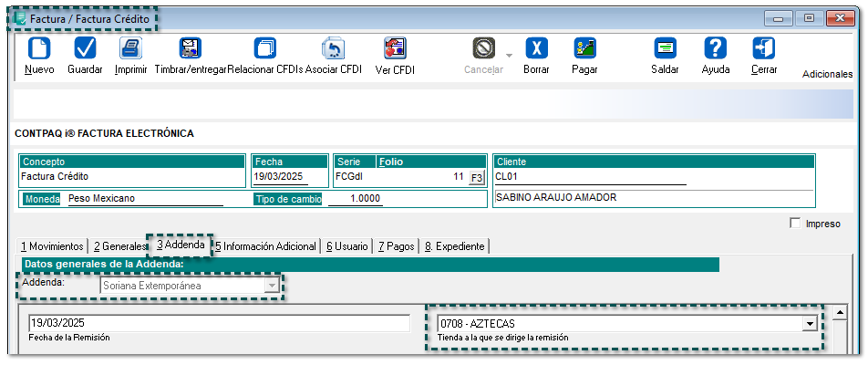868x386 pixels.
Task: Open the Addenda Soriana Extemporánea dropdown
Action: (272, 286)
